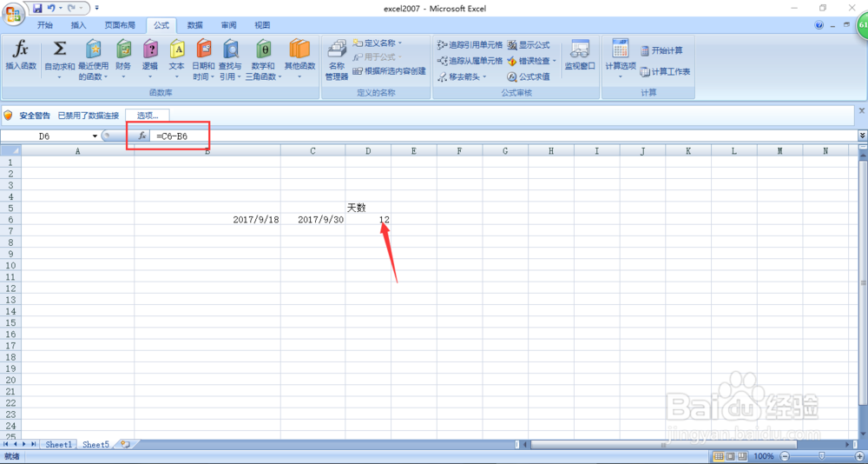Screen dimensions: 868x464
Task: Insert a new worksheet tab icon
Action: click(126, 445)
